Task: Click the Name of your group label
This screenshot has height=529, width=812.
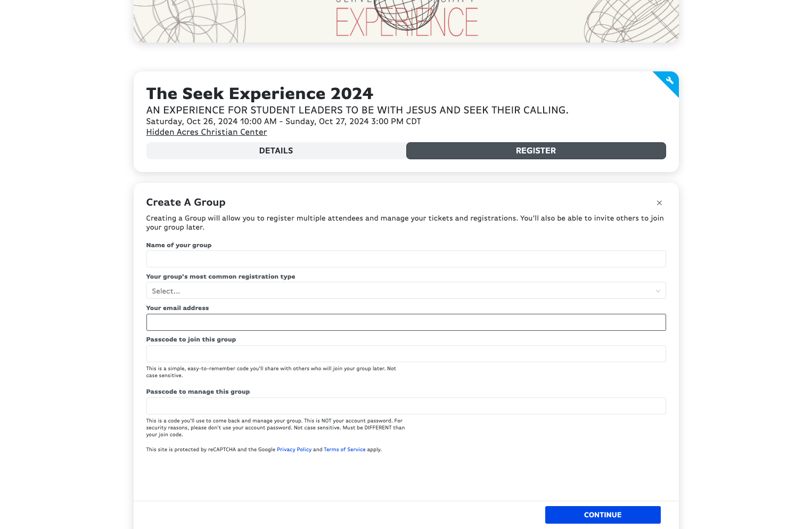Action: (x=179, y=245)
